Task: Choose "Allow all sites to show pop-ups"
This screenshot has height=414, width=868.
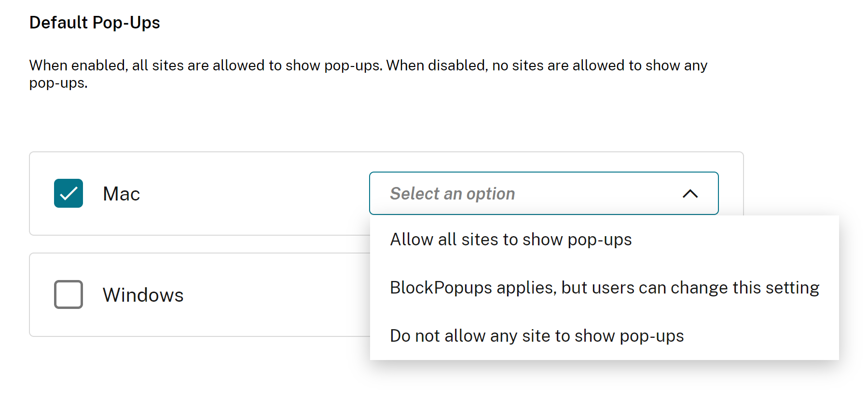Action: tap(510, 240)
